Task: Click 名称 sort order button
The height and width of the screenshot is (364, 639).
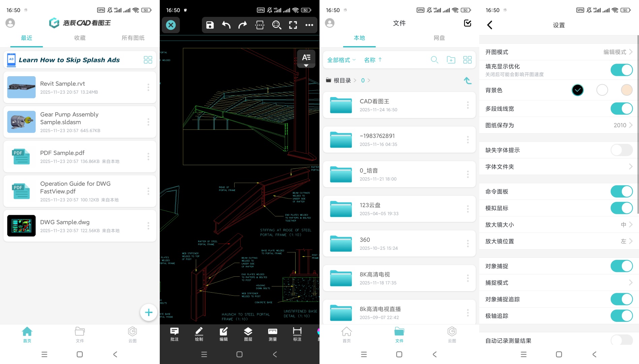Action: click(373, 60)
